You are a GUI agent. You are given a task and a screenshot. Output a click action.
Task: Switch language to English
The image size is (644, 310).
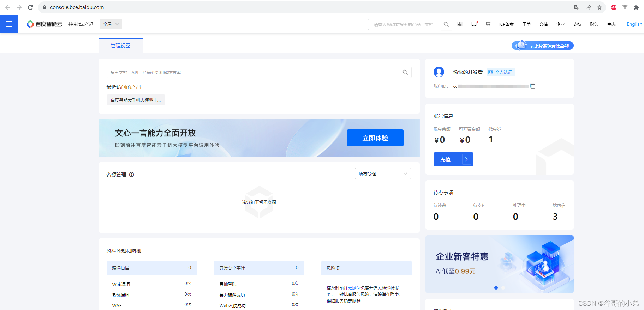click(634, 24)
